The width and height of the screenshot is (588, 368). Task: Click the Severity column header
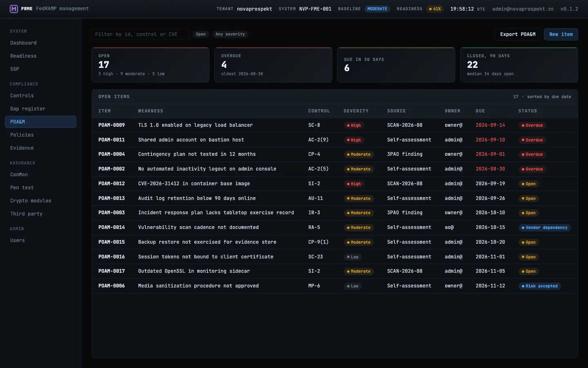(x=356, y=111)
